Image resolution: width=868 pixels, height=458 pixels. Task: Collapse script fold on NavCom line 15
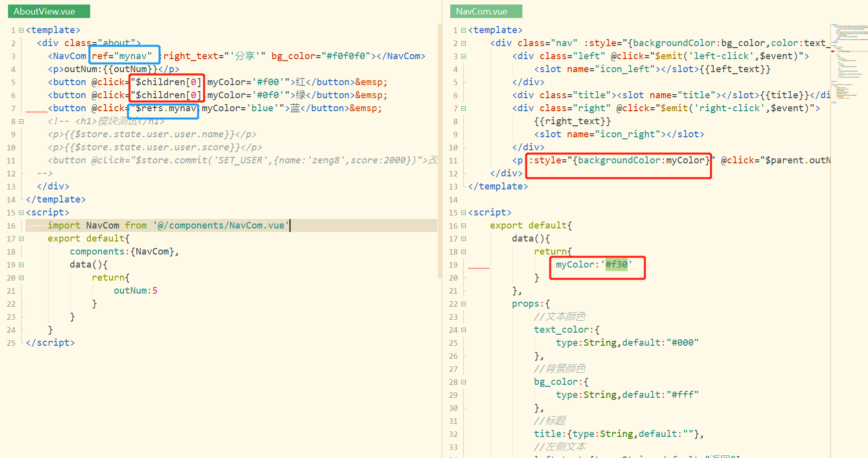[x=463, y=212]
